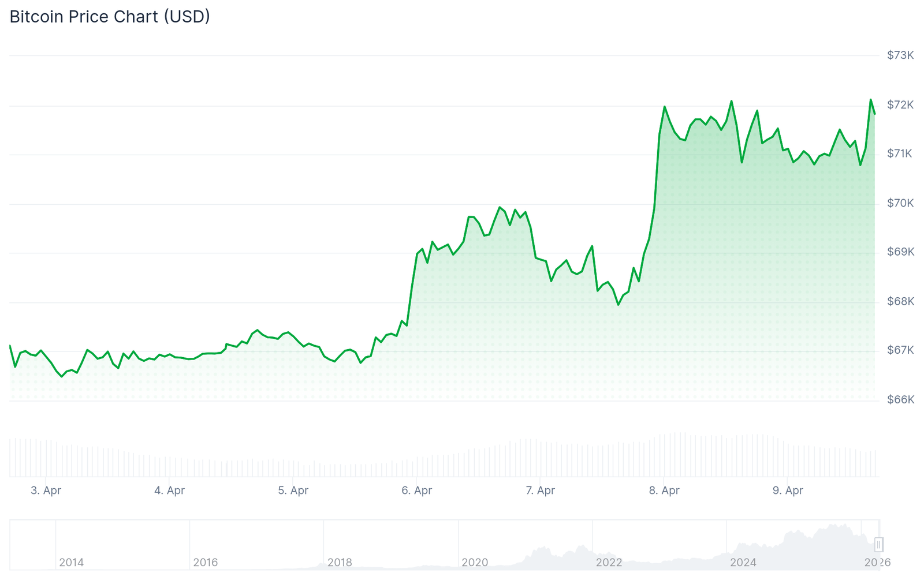The image size is (924, 584).
Task: Click the 2024 label in the range navigator
Action: [743, 563]
